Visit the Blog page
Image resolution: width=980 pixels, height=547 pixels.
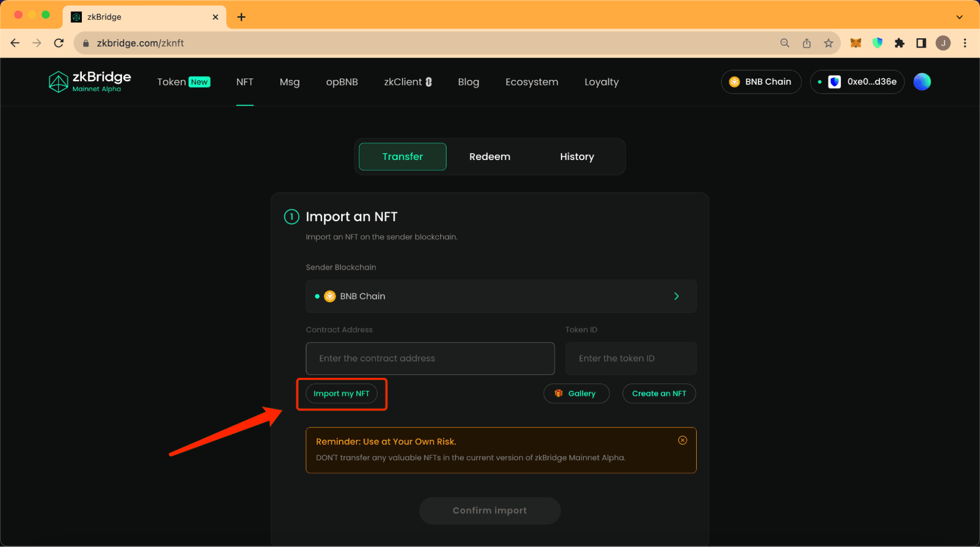pos(469,82)
